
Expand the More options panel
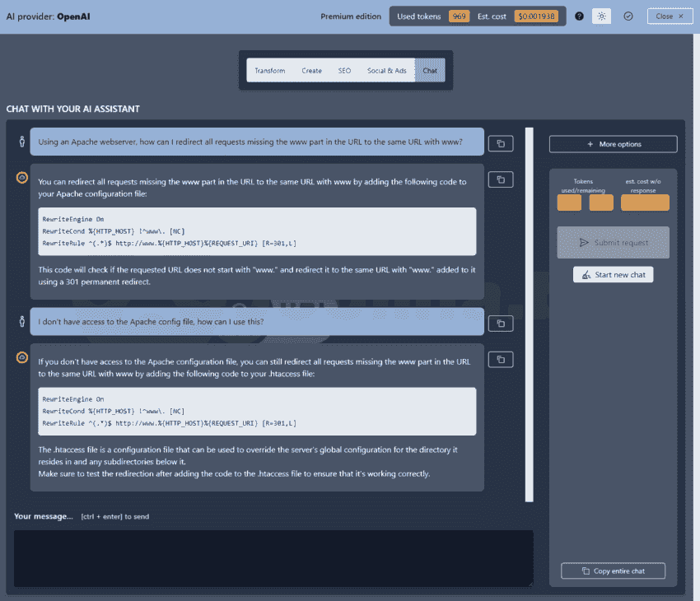pyautogui.click(x=613, y=144)
